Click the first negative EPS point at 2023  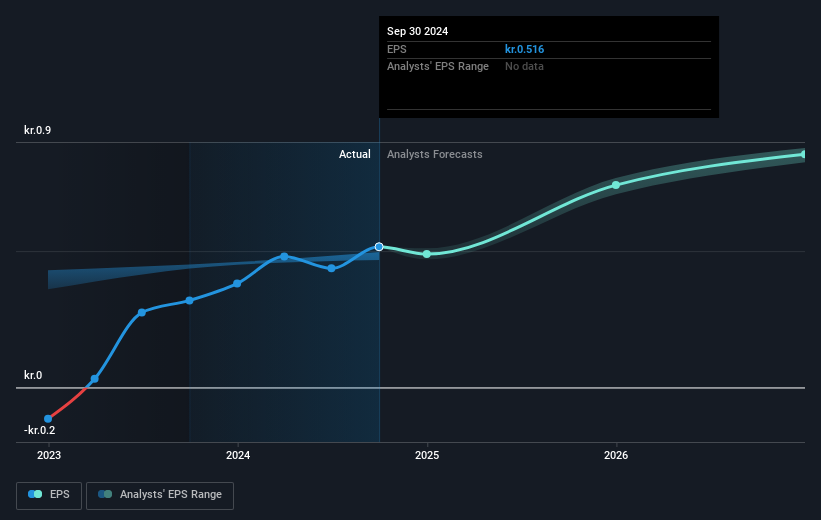48,418
